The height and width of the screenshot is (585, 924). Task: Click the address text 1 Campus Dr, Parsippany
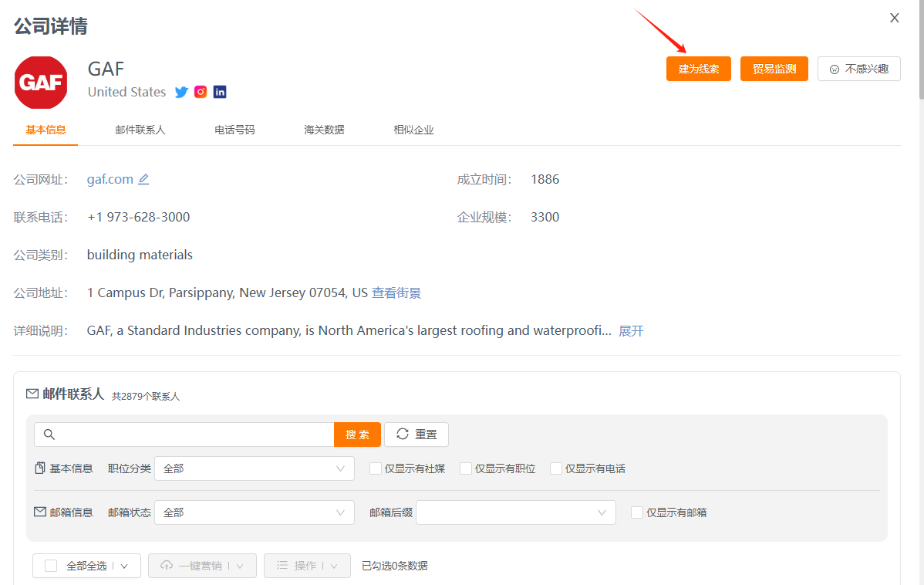[228, 293]
